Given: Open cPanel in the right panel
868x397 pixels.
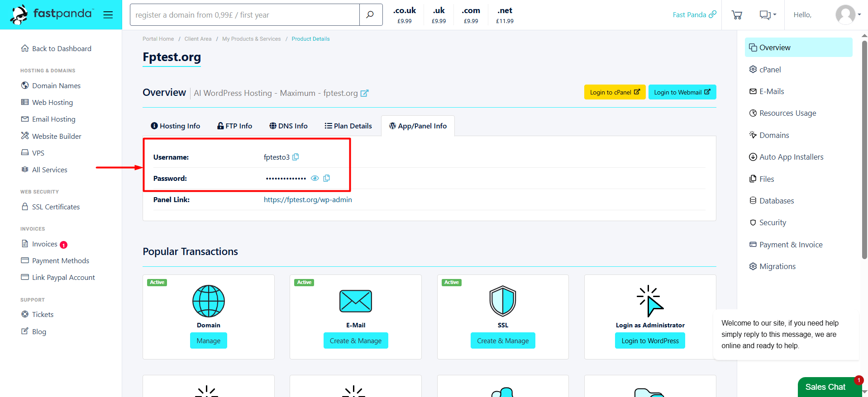Looking at the screenshot, I should [765, 70].
